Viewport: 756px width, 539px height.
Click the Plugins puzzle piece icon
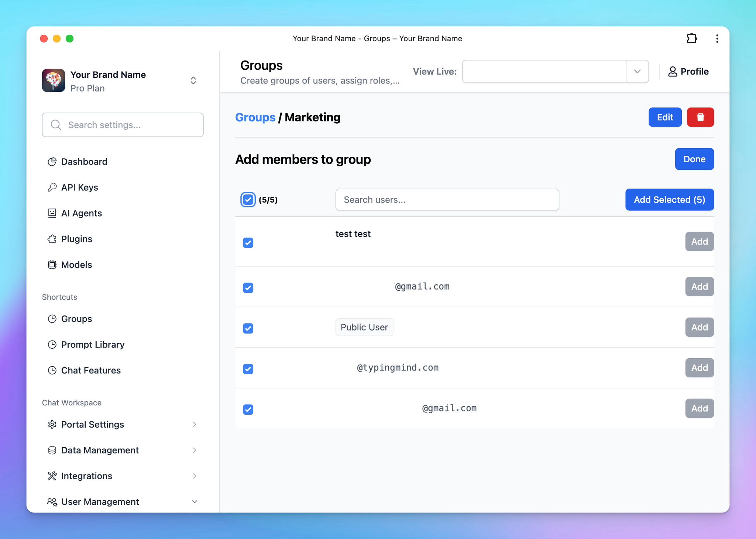click(x=52, y=239)
